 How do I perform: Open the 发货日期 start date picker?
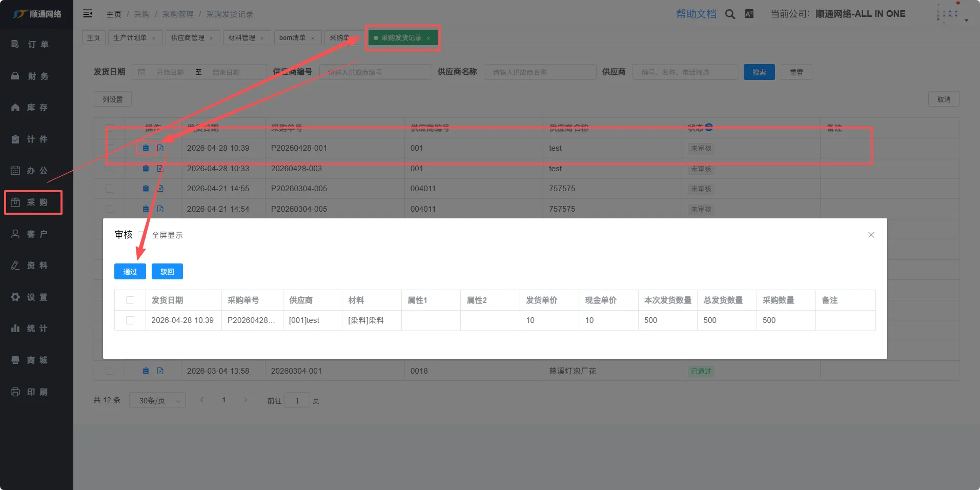[170, 72]
